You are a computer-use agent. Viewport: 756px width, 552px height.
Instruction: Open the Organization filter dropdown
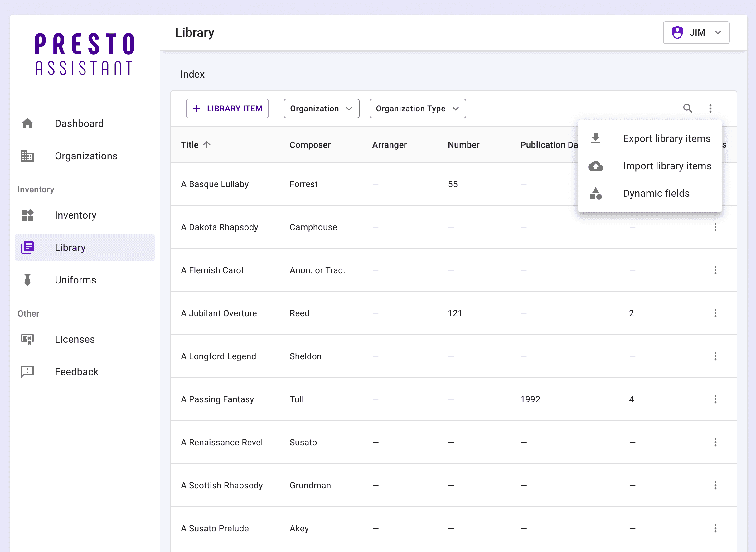(x=321, y=108)
